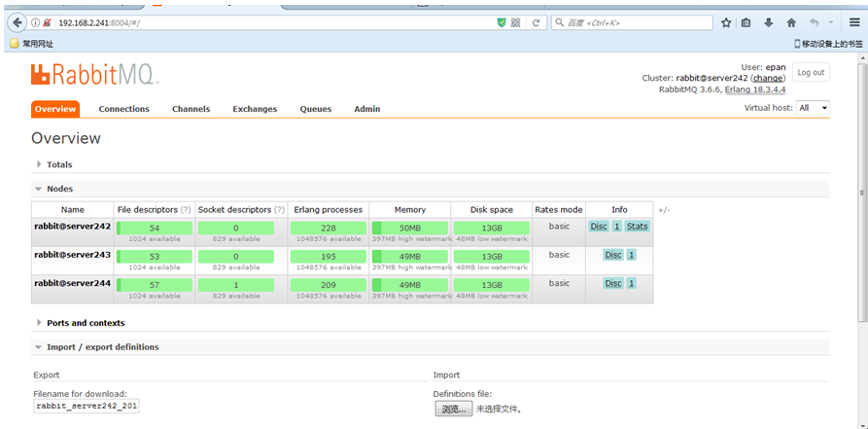868x429 pixels.
Task: Click the browser undo arrow icon
Action: pyautogui.click(x=814, y=22)
